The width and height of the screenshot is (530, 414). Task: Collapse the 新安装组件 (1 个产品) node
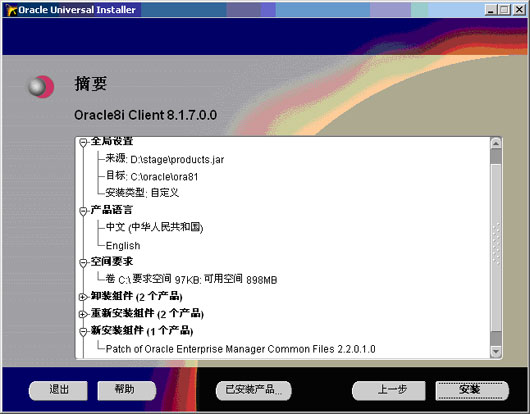[83, 332]
